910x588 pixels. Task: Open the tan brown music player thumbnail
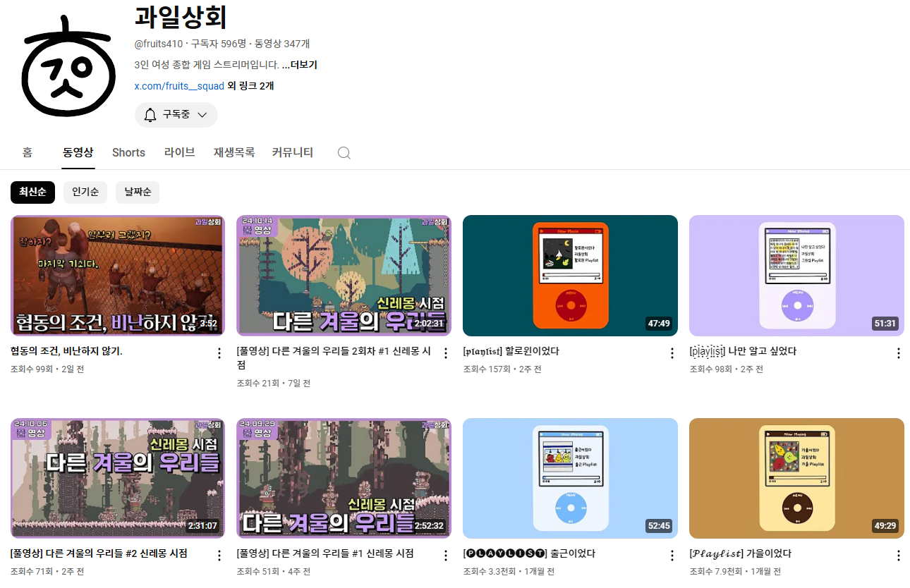coord(796,478)
